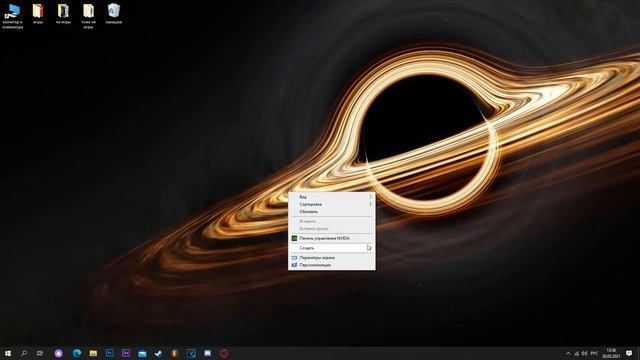Screen dimensions: 640x360
Task: Expand the 'Вид' submenu arrow
Action: click(x=371, y=197)
